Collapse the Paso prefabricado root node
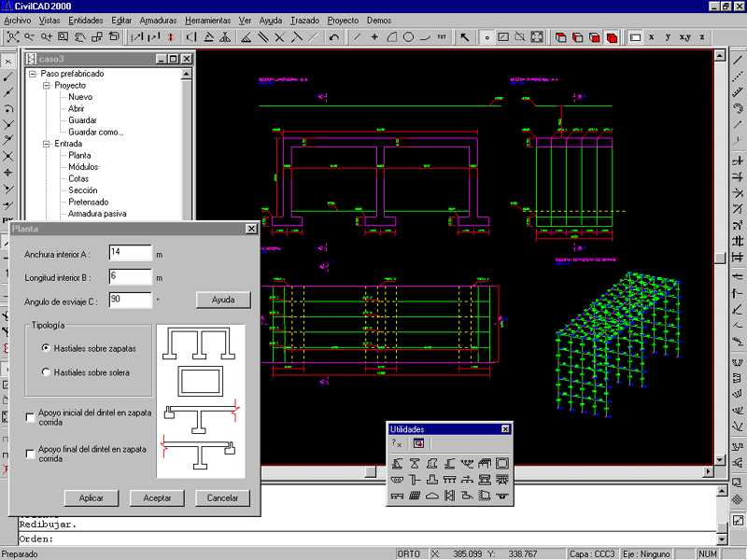747x560 pixels. [x=33, y=74]
